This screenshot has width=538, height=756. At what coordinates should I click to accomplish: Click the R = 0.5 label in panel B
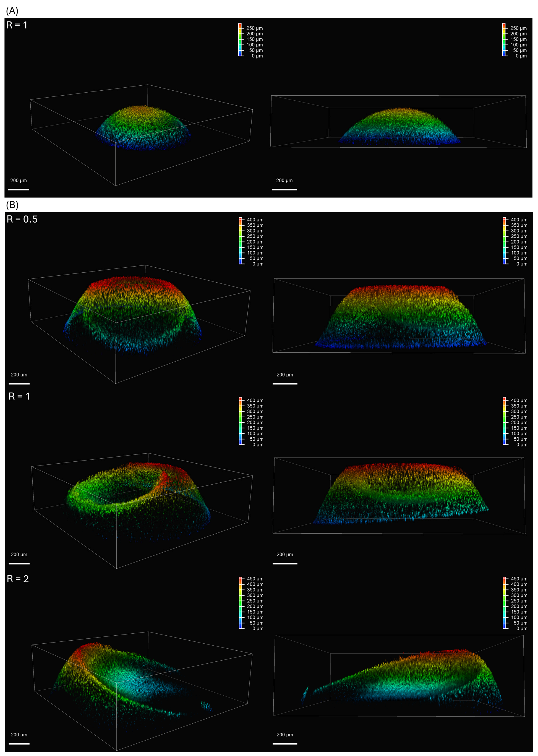[x=22, y=219]
